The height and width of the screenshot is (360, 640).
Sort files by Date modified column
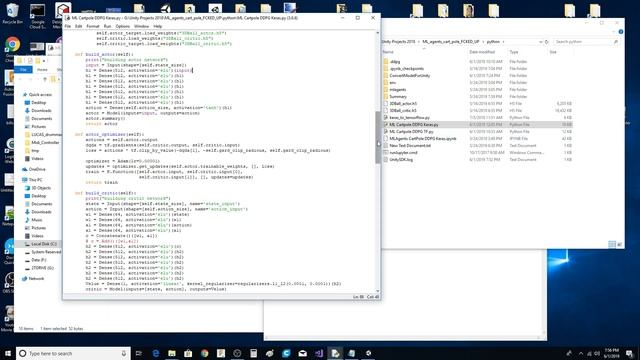pyautogui.click(x=482, y=52)
